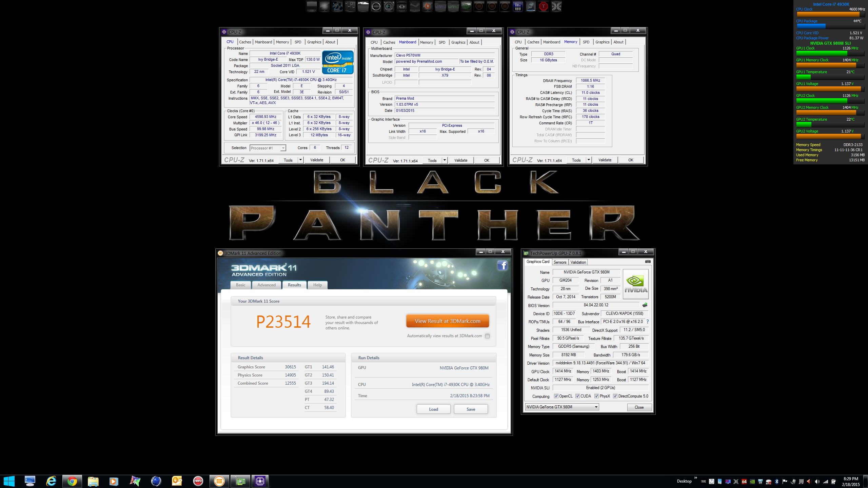Click the Save button in Run Details
Image resolution: width=868 pixels, height=488 pixels.
pos(471,409)
